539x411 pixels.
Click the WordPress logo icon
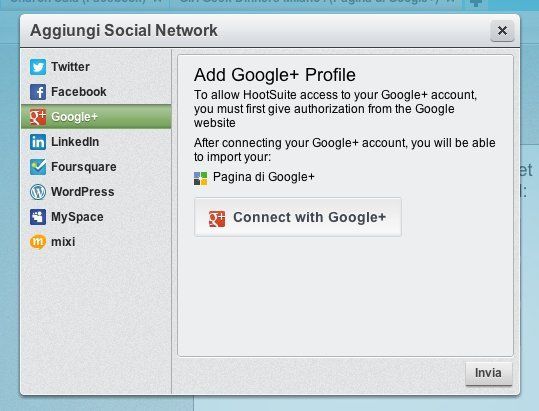[x=38, y=192]
